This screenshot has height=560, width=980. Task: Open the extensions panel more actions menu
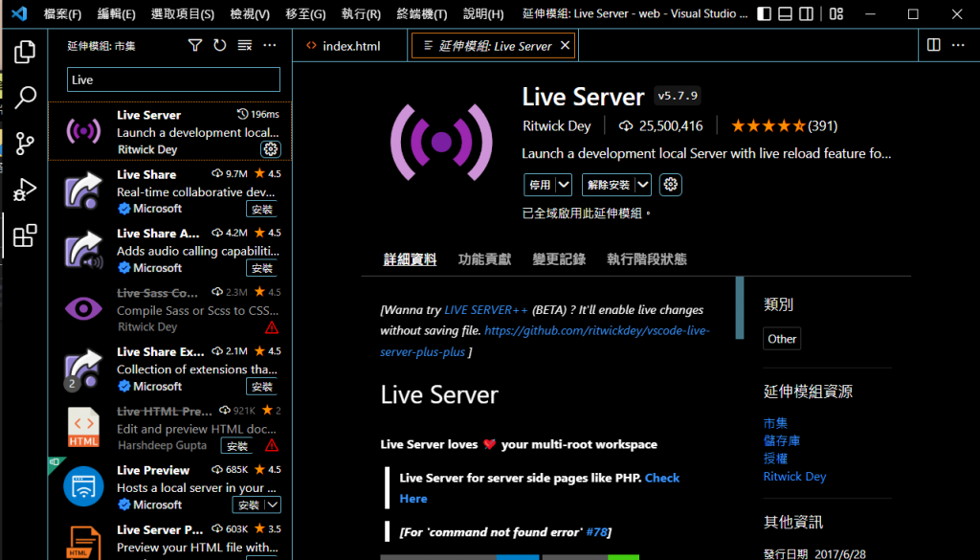(269, 45)
